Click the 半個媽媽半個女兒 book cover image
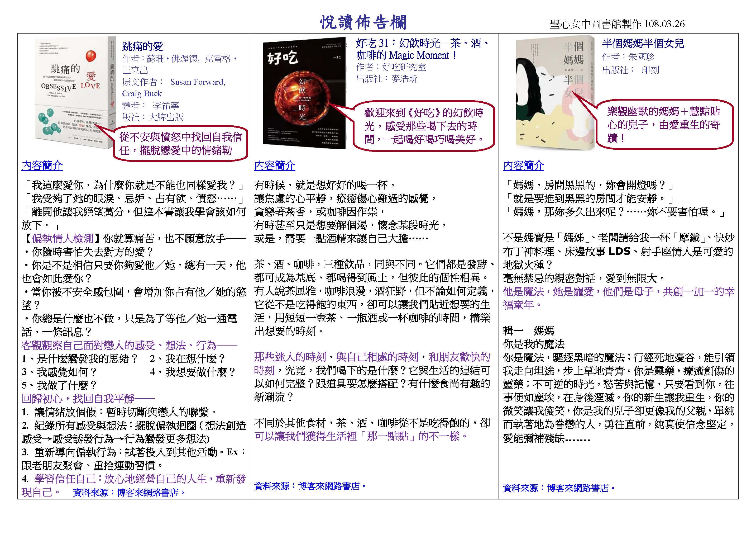The width and height of the screenshot is (756, 534). [555, 93]
